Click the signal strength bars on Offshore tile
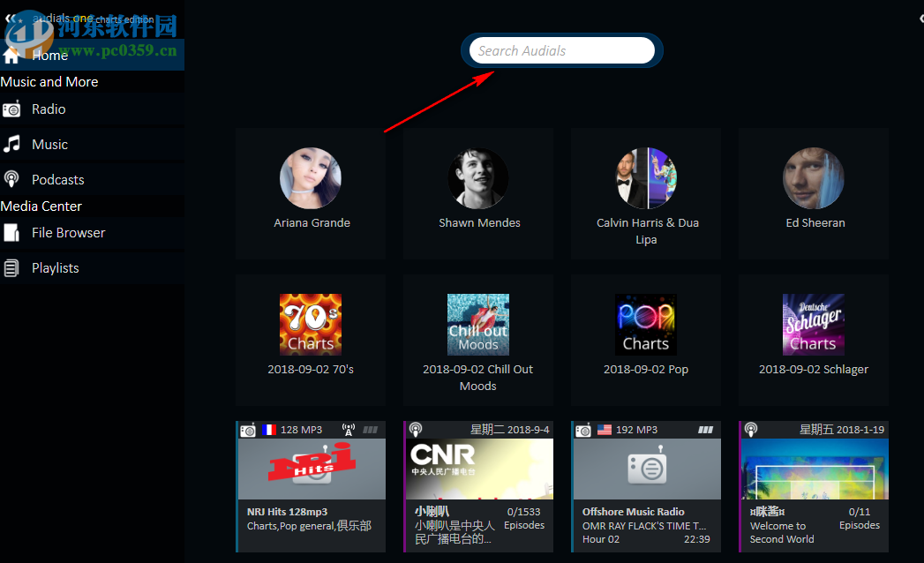Viewport: 924px width, 563px height. [x=705, y=430]
